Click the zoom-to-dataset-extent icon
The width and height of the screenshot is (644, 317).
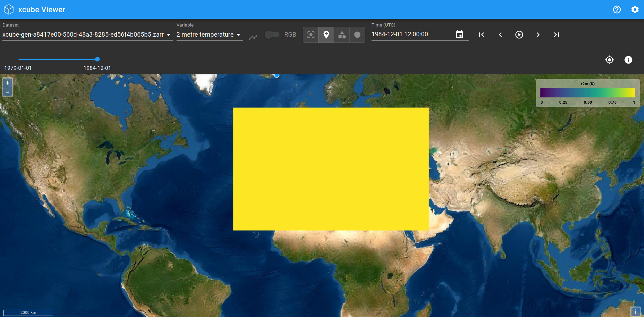pyautogui.click(x=310, y=35)
